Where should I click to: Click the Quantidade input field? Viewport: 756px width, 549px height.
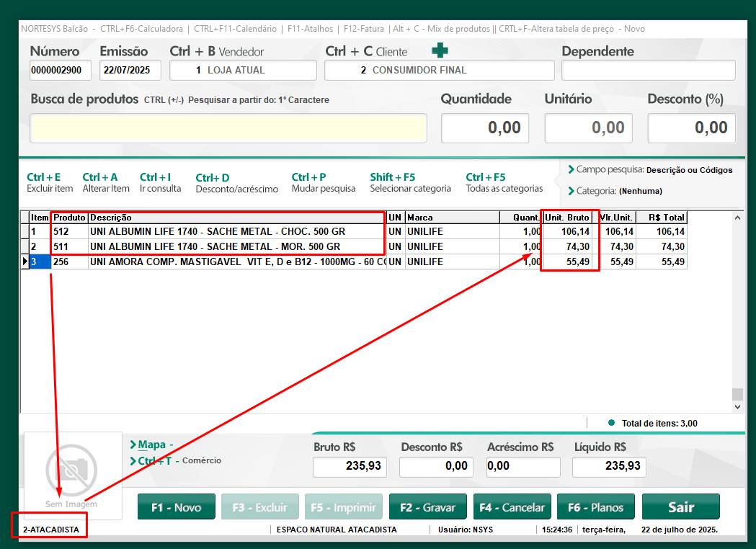coord(485,128)
